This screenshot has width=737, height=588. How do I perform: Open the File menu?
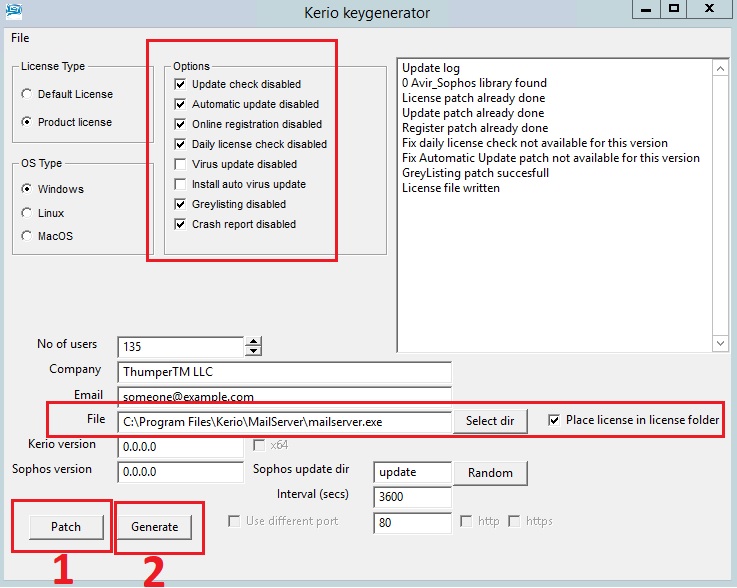pyautogui.click(x=20, y=38)
